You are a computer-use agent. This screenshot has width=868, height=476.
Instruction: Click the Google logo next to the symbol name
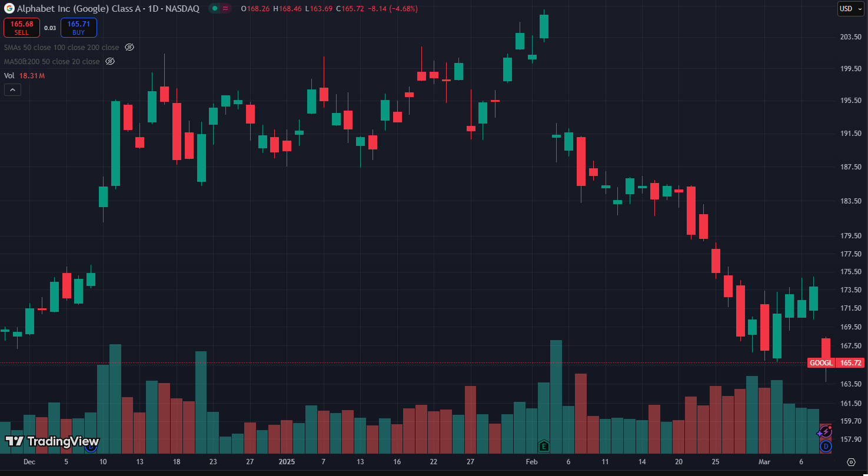[x=9, y=9]
